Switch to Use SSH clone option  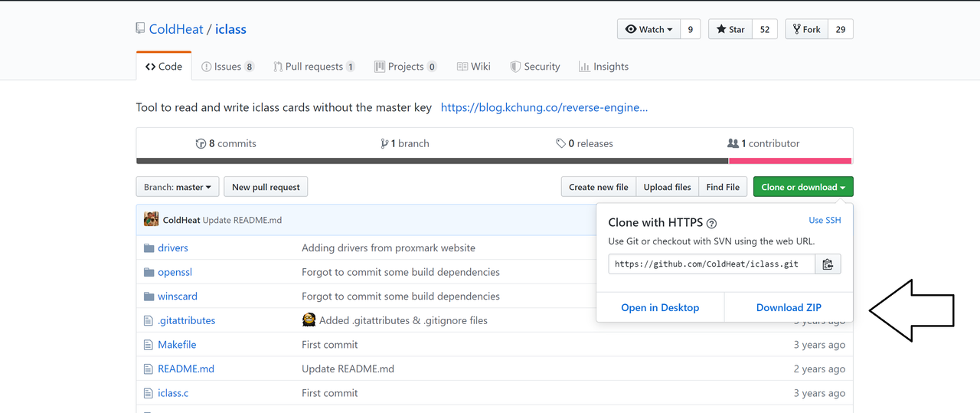[x=825, y=220]
